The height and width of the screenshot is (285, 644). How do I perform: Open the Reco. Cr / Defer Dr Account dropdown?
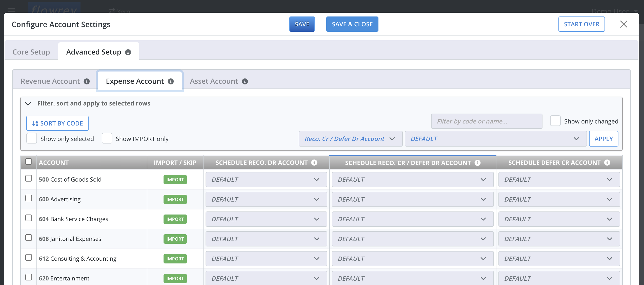(351, 139)
